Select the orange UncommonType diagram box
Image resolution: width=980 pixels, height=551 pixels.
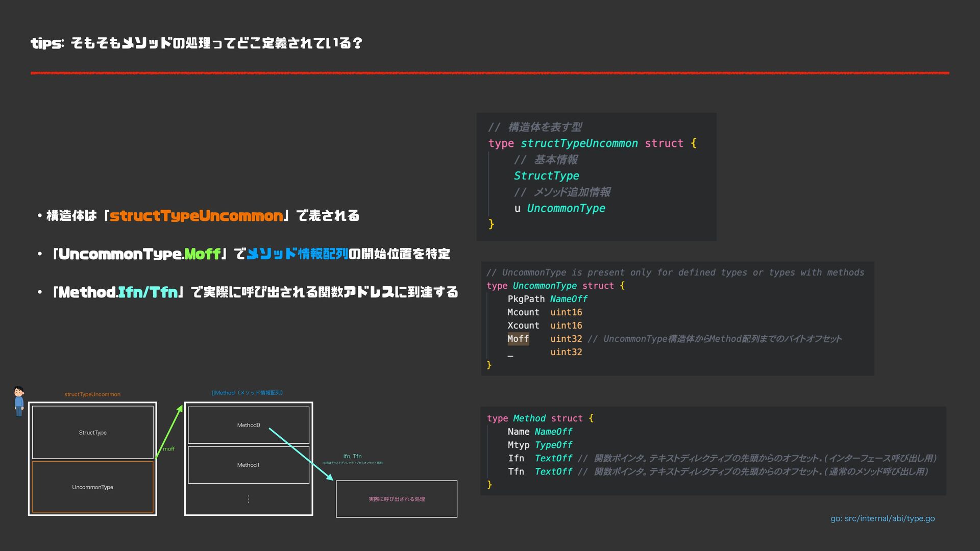(92, 487)
